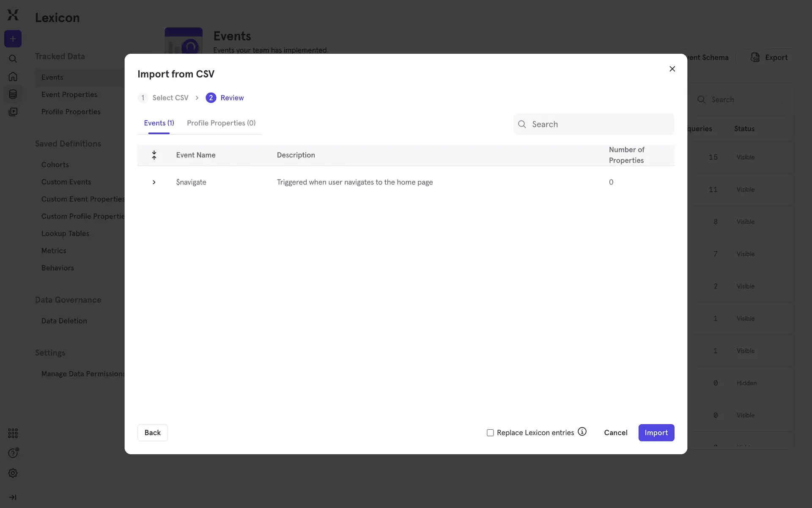Expand the sidebar with arrow icon
The image size is (812, 508).
coord(13,497)
